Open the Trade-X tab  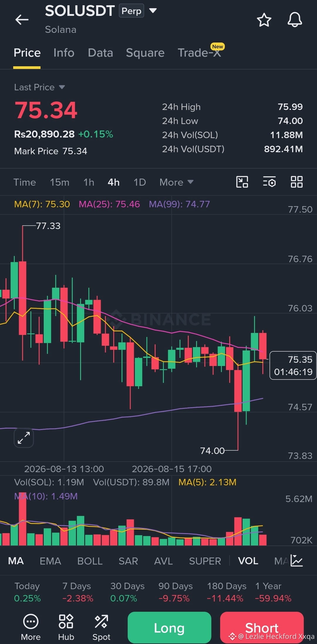point(200,53)
